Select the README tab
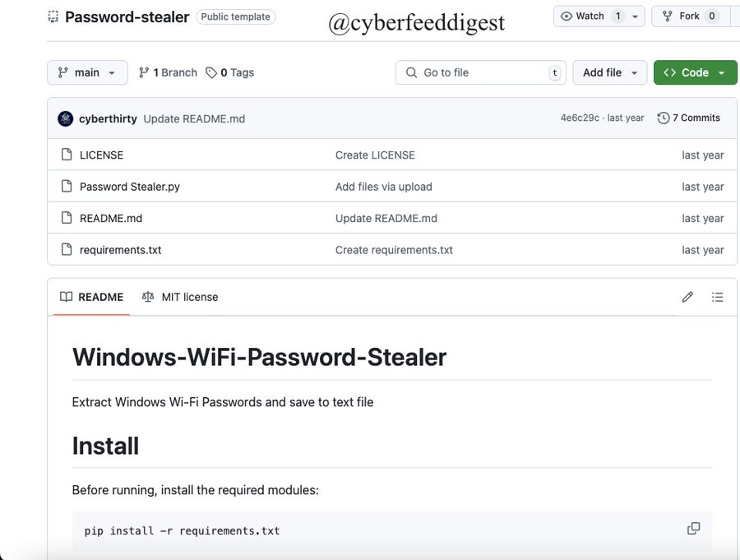Screen dimensions: 740x560 click(91, 297)
